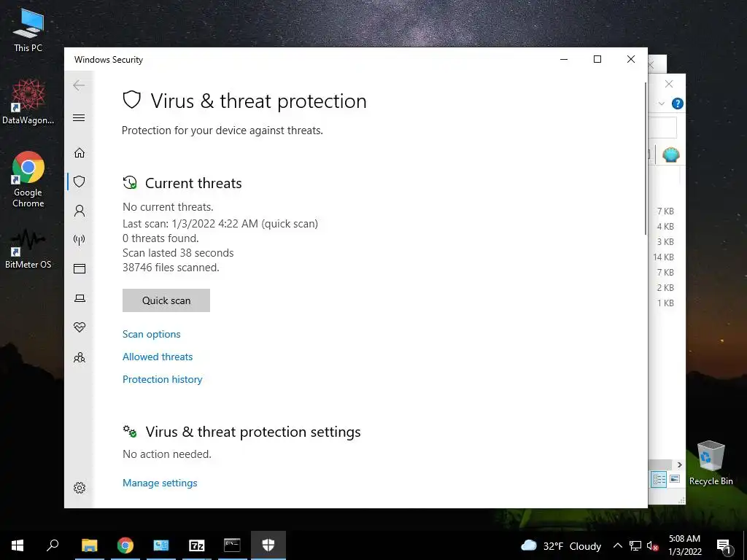The image size is (747, 560).
Task: Open This PC desktop icon
Action: (28, 29)
